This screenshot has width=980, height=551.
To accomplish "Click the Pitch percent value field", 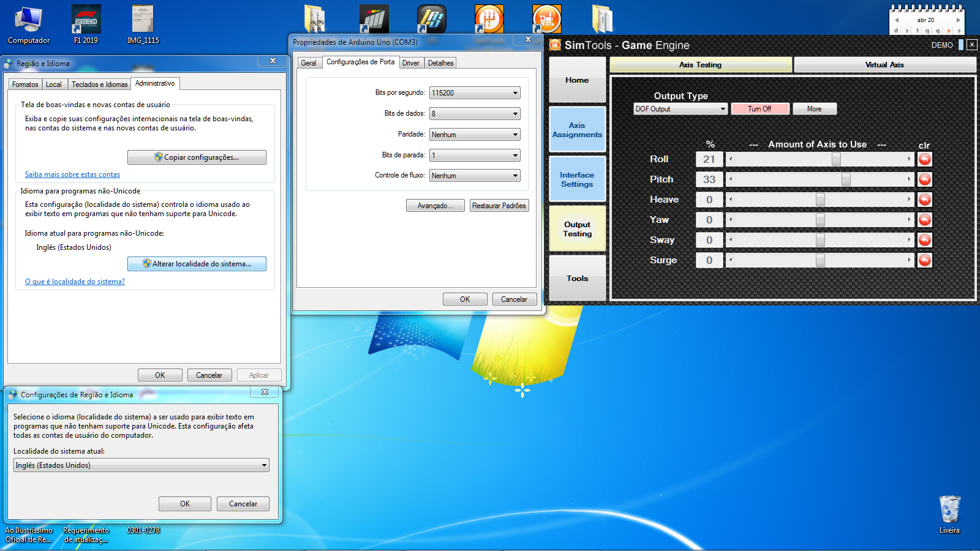I will tap(709, 179).
